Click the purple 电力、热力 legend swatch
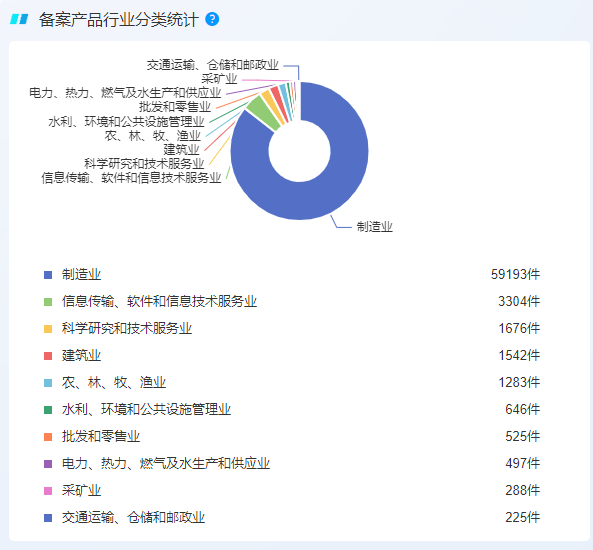The image size is (593, 550). click(x=48, y=464)
